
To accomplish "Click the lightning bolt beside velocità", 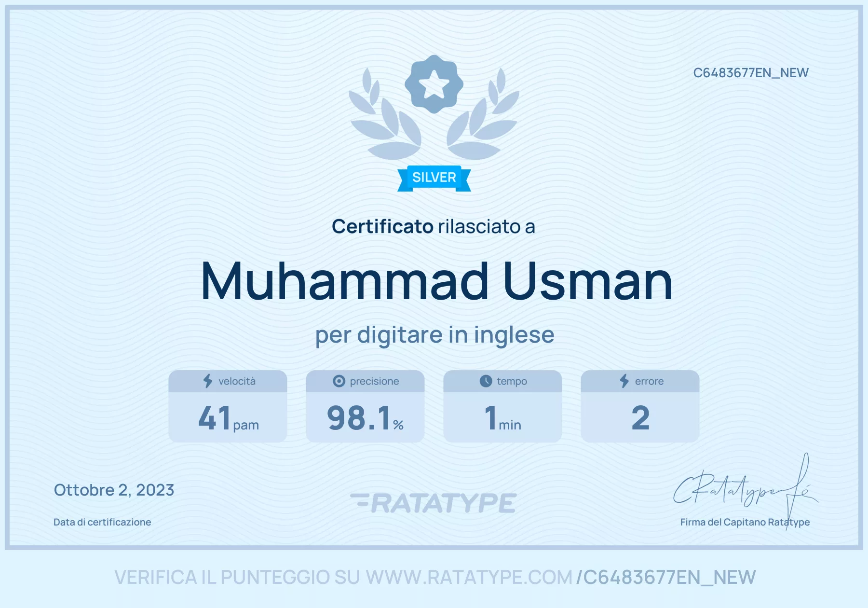I will click(x=208, y=381).
